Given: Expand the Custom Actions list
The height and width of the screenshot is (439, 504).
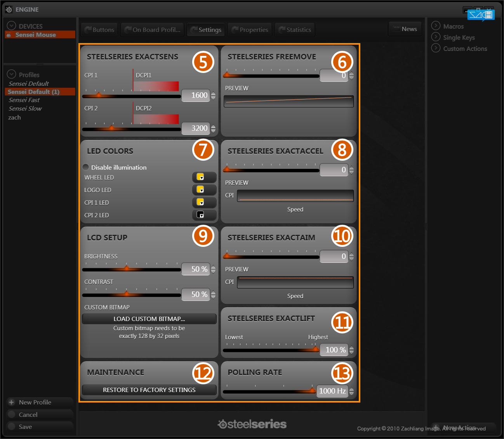Looking at the screenshot, I should 436,48.
